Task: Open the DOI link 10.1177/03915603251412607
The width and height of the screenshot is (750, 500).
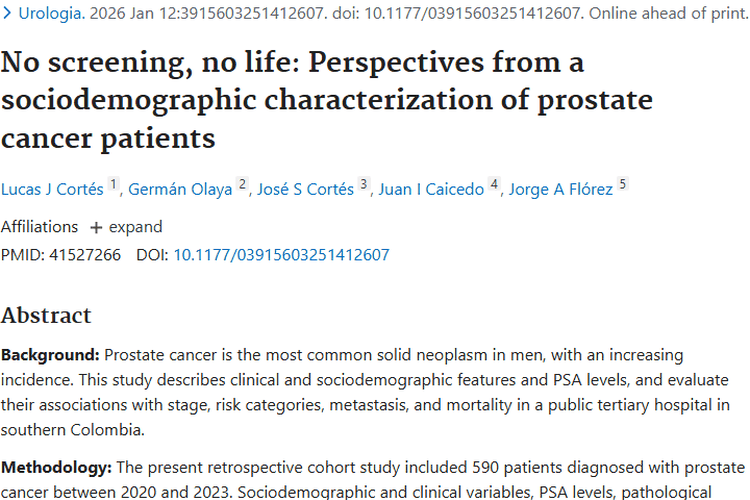Action: click(281, 255)
